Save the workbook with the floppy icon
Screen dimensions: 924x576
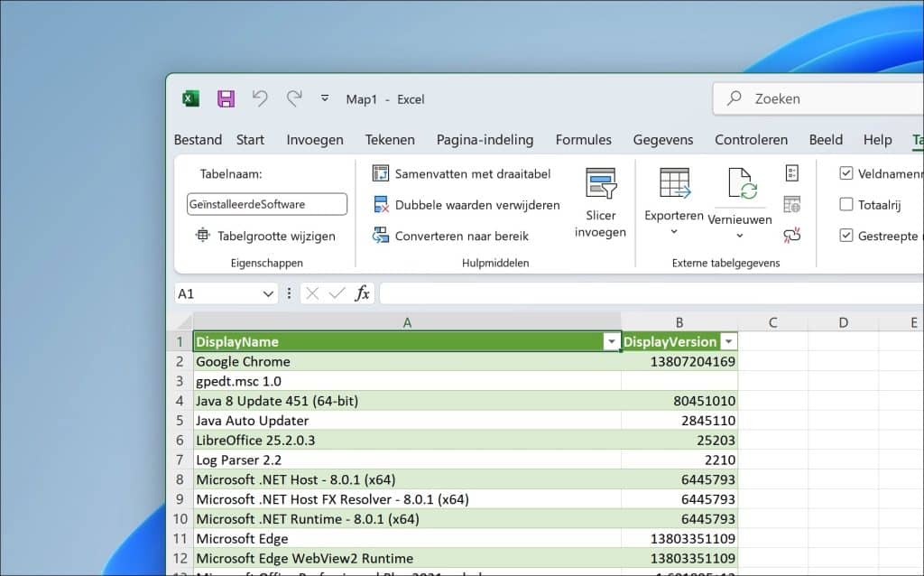coord(226,98)
